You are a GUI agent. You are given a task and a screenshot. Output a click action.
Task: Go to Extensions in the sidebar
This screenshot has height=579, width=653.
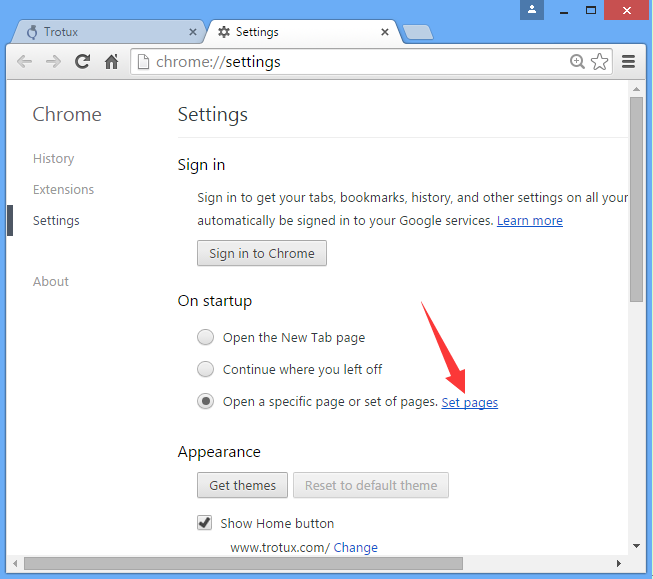pyautogui.click(x=63, y=190)
